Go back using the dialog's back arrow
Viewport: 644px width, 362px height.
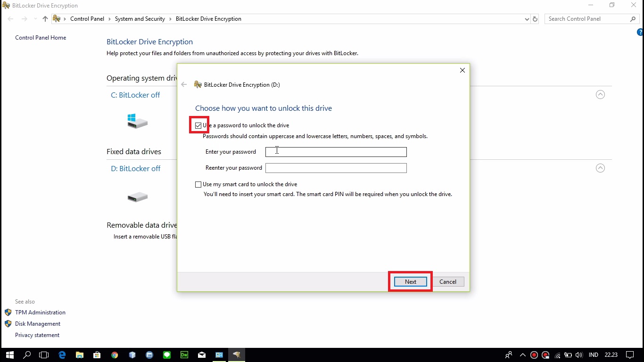tap(184, 84)
